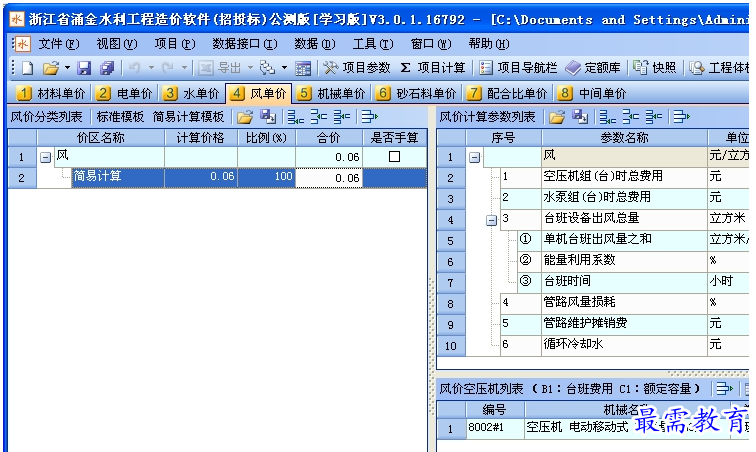Click top-arrow insert icon in 风价分类列表 toolbar
The width and height of the screenshot is (756, 452).
319,117
